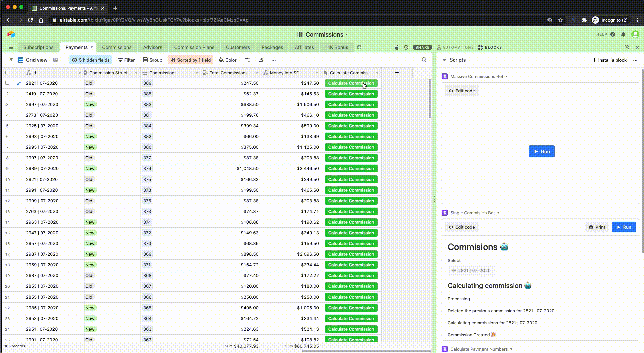Open Single Commision Bot block menu
This screenshot has width=644, height=353.
[x=498, y=213]
